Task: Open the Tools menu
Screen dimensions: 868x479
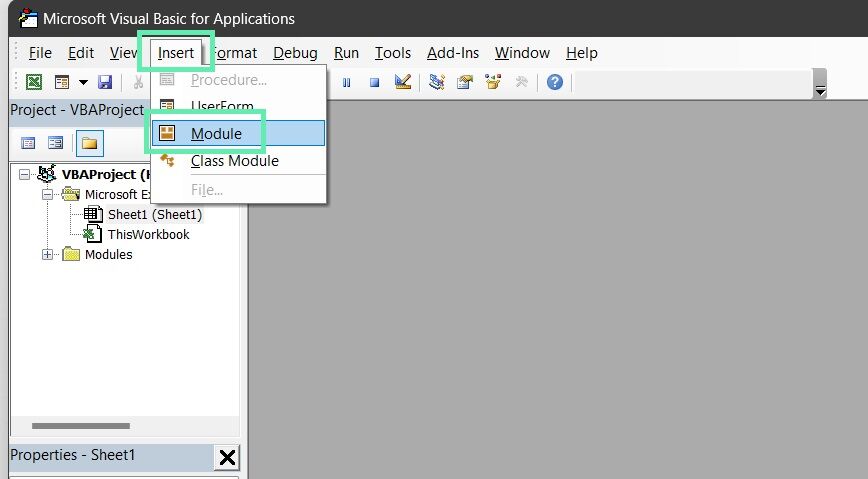Action: coord(393,53)
